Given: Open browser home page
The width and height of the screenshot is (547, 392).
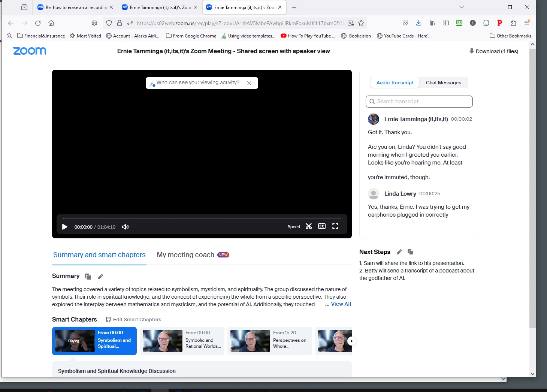Looking at the screenshot, I should coord(51,23).
